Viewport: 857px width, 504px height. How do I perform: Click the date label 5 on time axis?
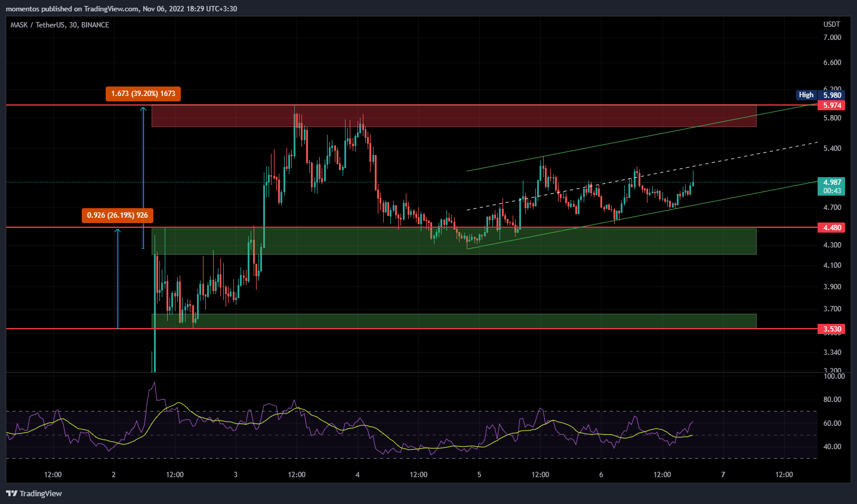[479, 475]
